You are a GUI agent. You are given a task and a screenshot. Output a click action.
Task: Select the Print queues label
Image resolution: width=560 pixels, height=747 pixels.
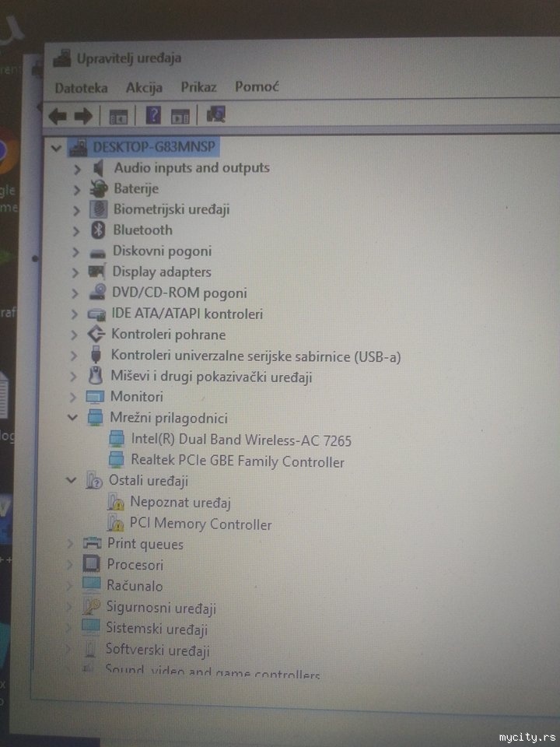pos(145,544)
